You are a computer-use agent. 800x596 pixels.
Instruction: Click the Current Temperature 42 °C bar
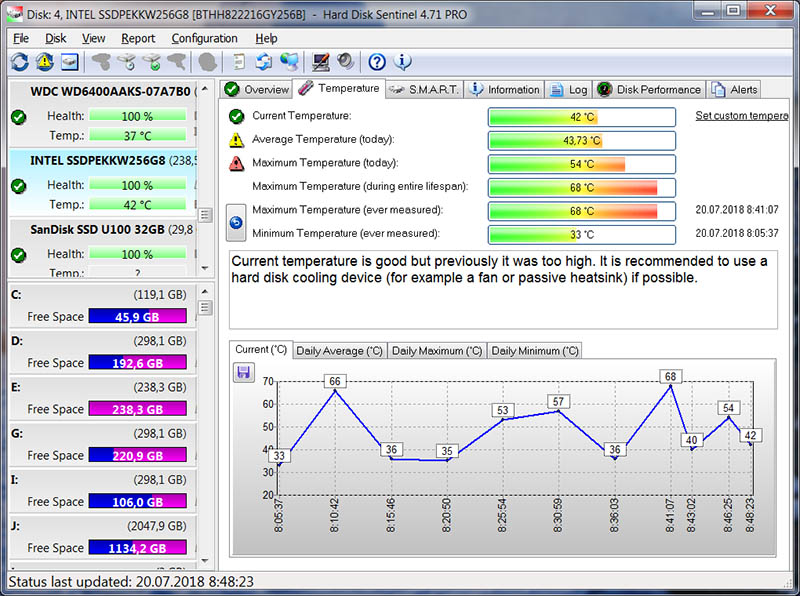click(582, 117)
